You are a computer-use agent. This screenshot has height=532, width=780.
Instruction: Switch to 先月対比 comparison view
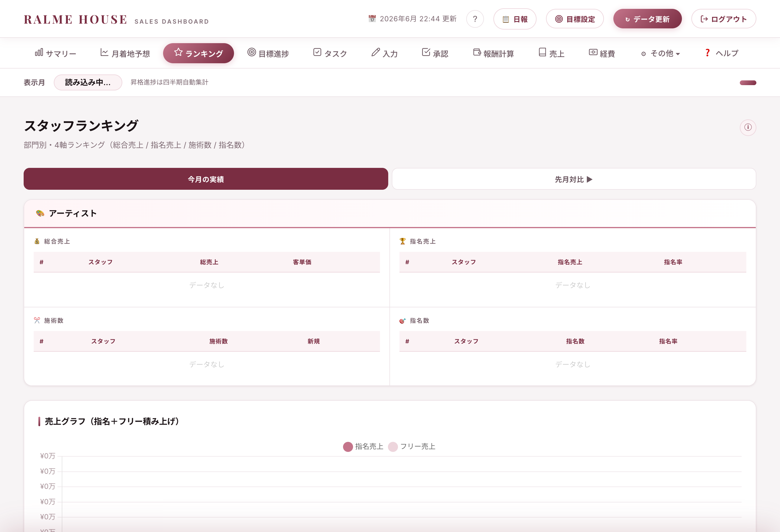[x=574, y=179]
